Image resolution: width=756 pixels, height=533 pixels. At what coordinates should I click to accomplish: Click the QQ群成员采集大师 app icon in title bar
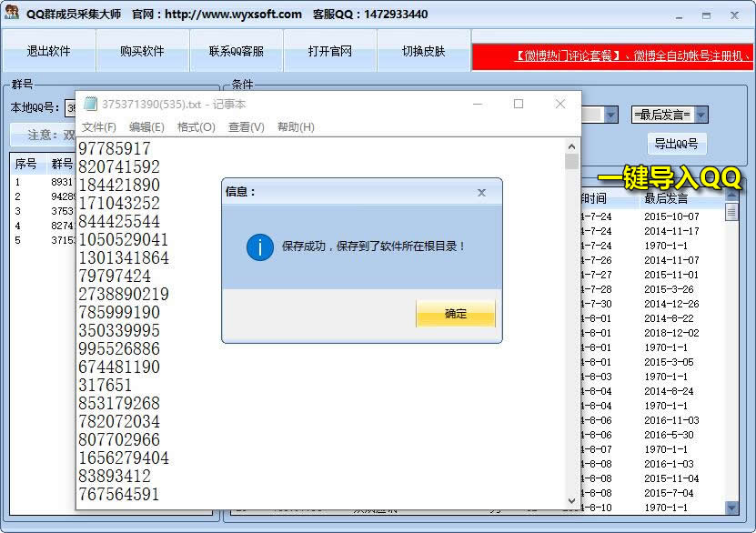[11, 13]
